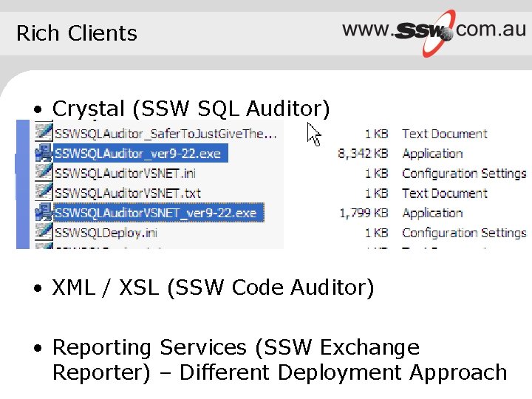Open the SSW logo in the header
This screenshot has height=399, width=532.
pyautogui.click(x=425, y=33)
